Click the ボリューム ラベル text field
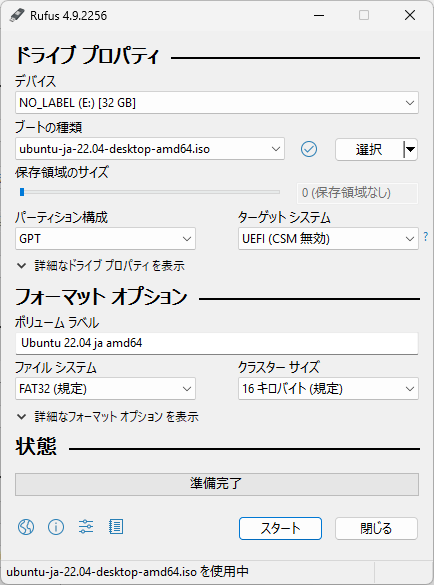The height and width of the screenshot is (585, 434). tap(217, 343)
